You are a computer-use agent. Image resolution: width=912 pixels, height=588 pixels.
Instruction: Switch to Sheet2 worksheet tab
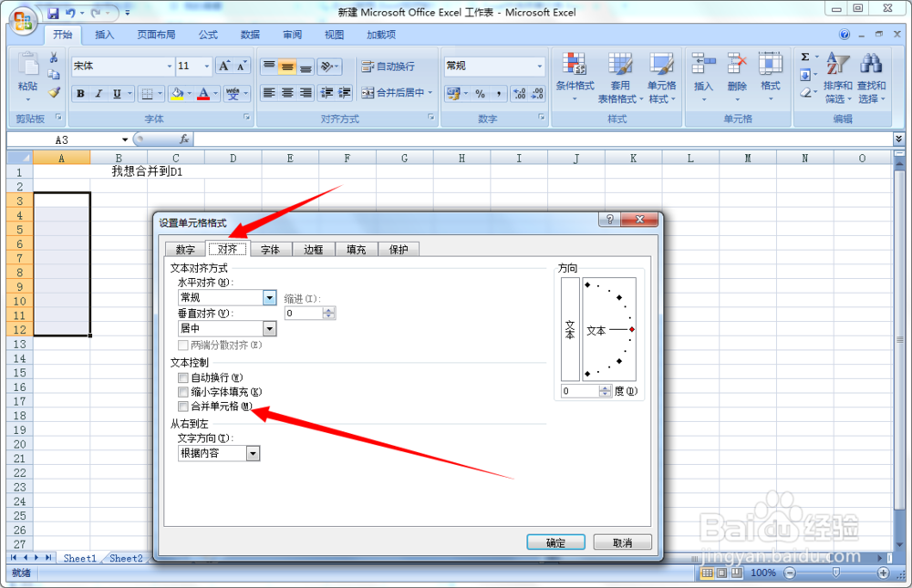click(x=126, y=558)
